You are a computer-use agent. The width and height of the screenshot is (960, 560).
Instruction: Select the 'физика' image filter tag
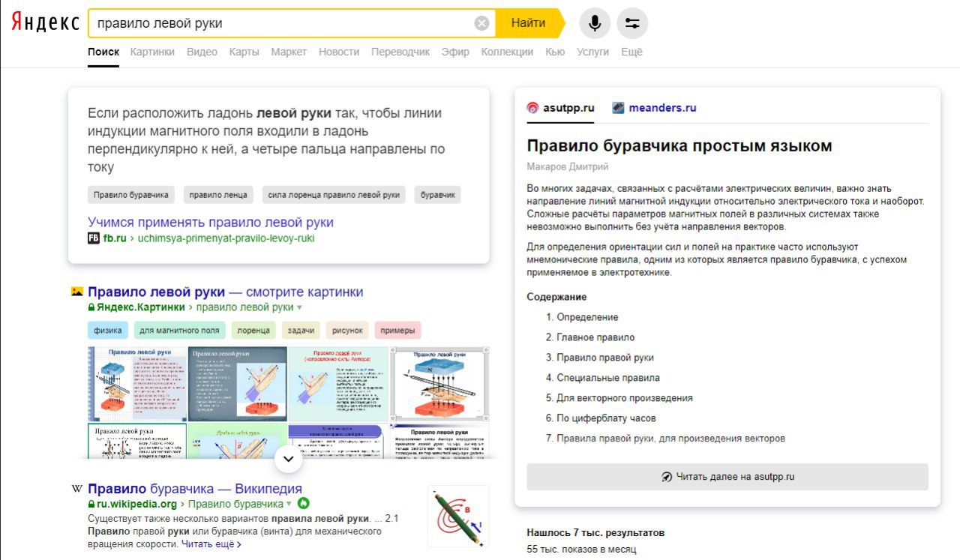click(x=108, y=331)
